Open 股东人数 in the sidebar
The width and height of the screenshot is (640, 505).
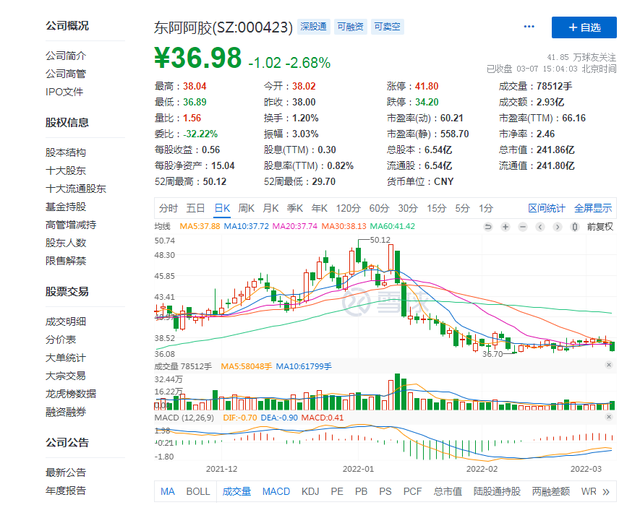(x=66, y=243)
